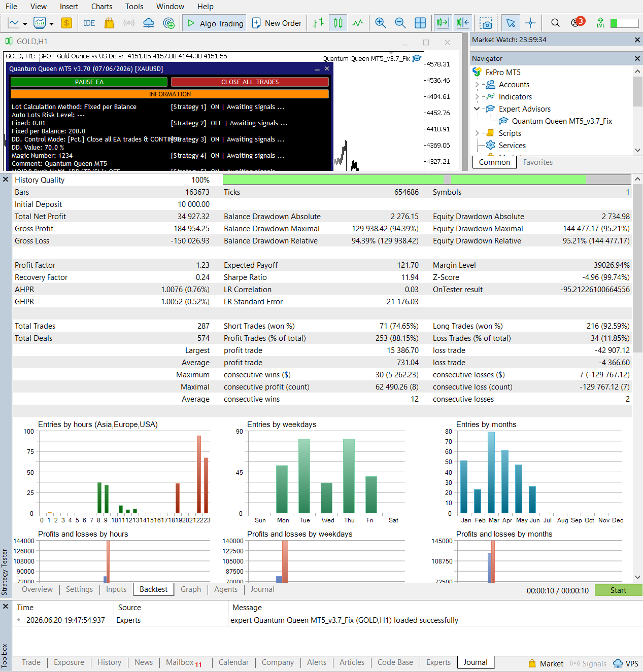Toggle chart shift

point(462,23)
